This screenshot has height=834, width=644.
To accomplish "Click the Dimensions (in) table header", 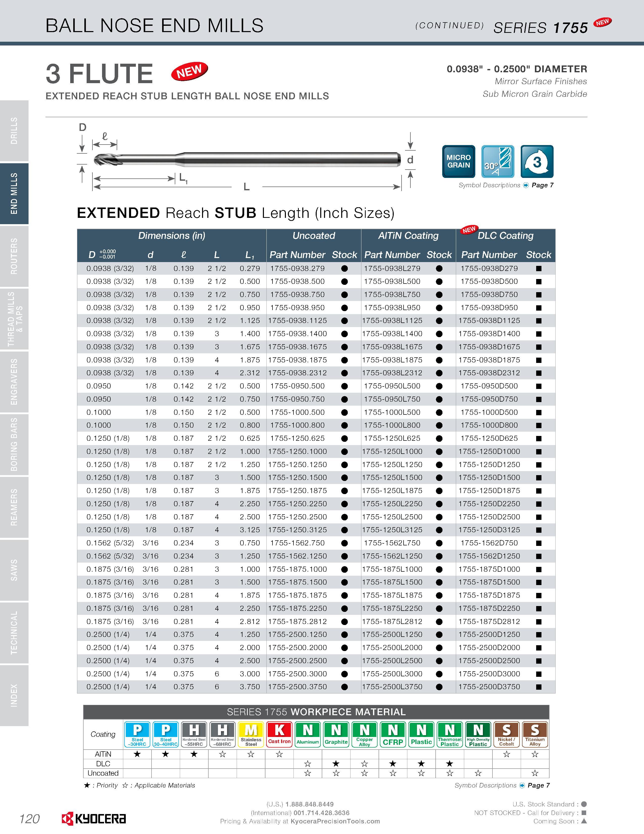I will coord(172,236).
